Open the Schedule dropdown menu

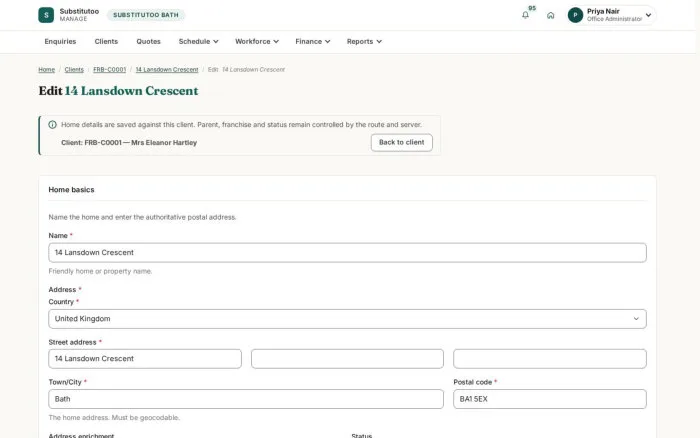[x=199, y=42]
